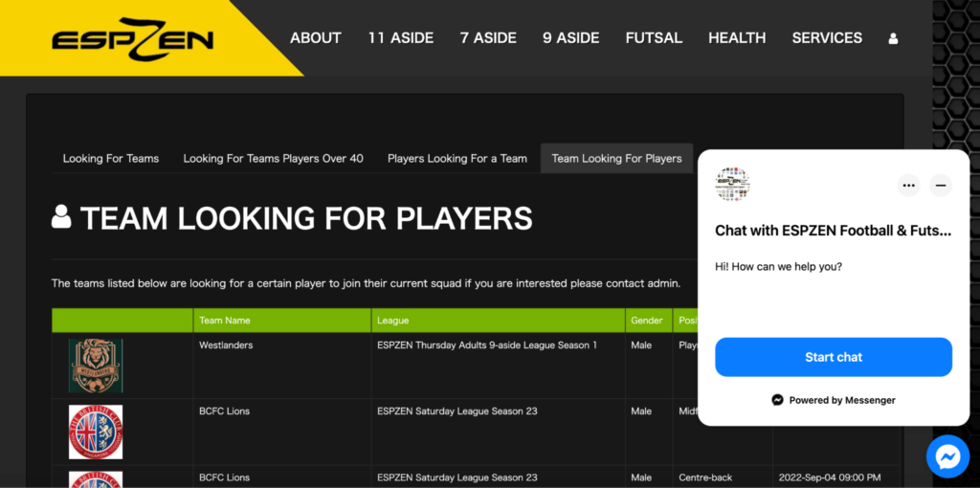Select Team Looking For Players tab
The image size is (980, 488).
tap(616, 159)
